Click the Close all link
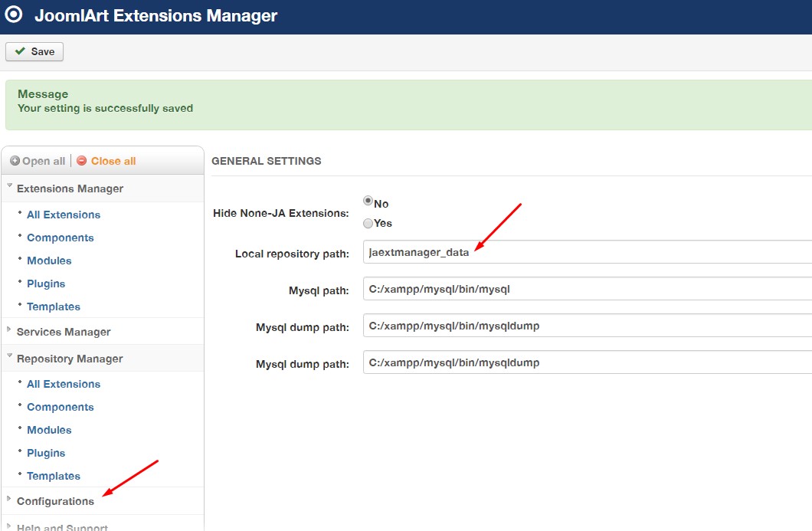This screenshot has height=531, width=812. point(113,161)
